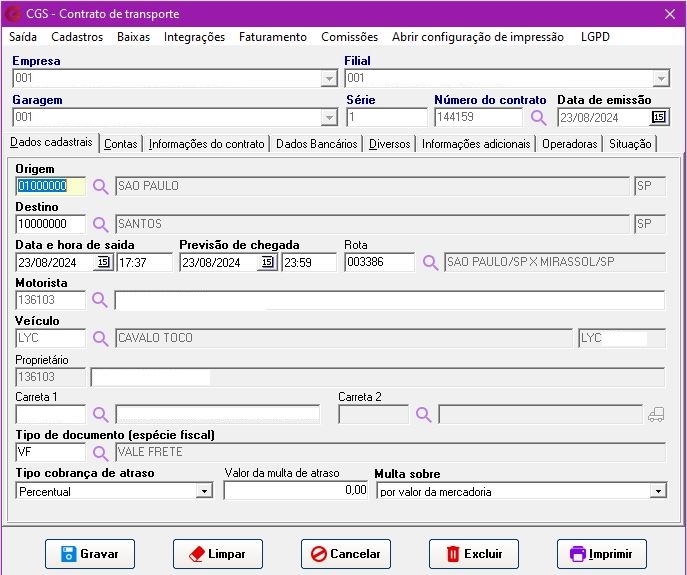Switch to the Informações adicionais tab

pyautogui.click(x=476, y=144)
